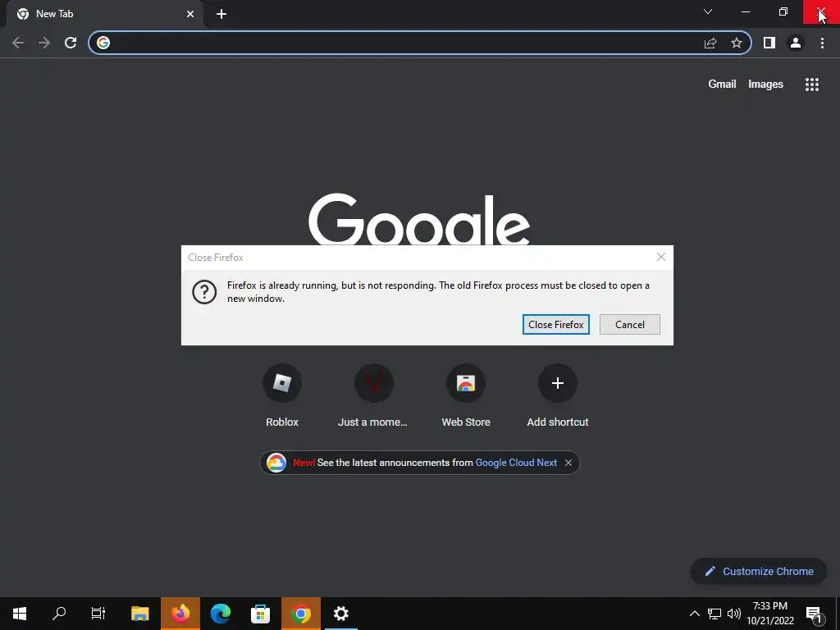Open the Roblox shortcut
Viewport: 840px width, 630px height.
coord(282,395)
